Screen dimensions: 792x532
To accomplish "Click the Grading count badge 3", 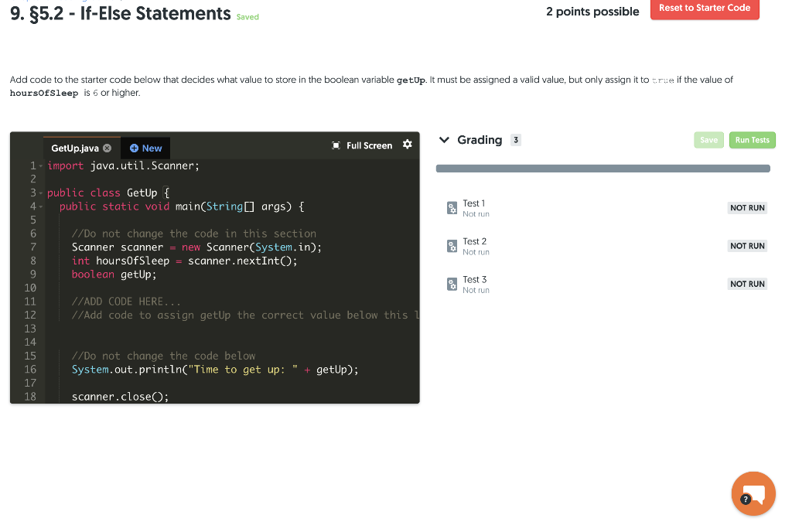I will 515,140.
